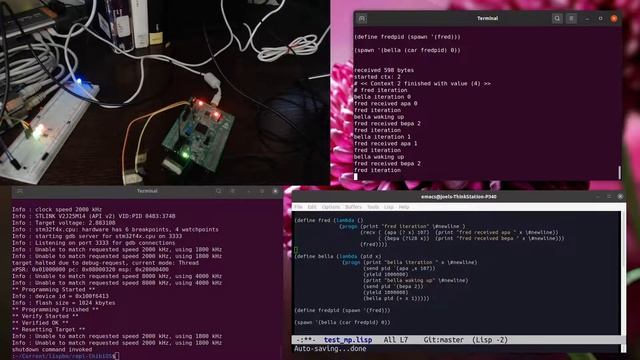Image resolution: width=640 pixels, height=360 pixels.
Task: Open the Options menu in emacs
Action: pyautogui.click(x=331, y=207)
